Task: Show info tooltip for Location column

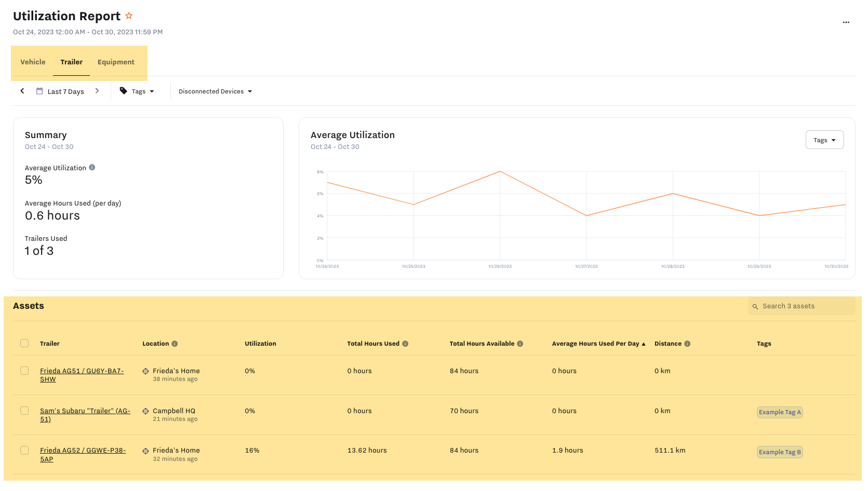Action: pos(175,344)
